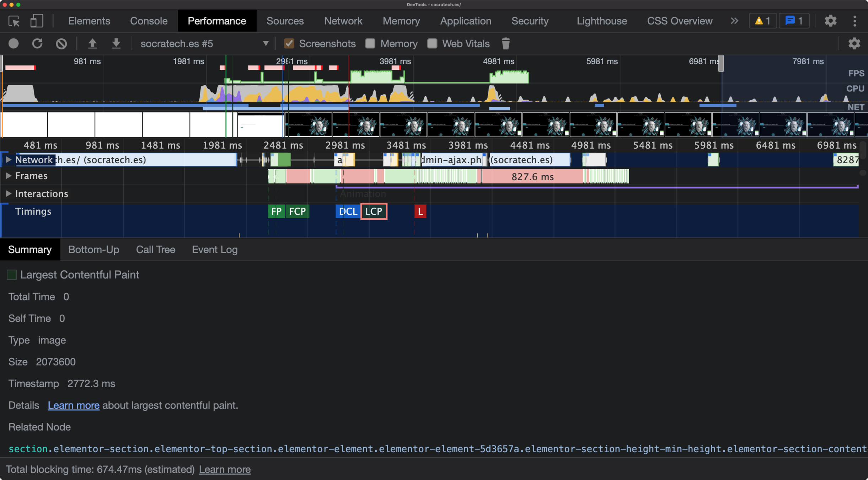Click the collect garbage trash icon
Image resolution: width=868 pixels, height=480 pixels.
click(x=505, y=44)
